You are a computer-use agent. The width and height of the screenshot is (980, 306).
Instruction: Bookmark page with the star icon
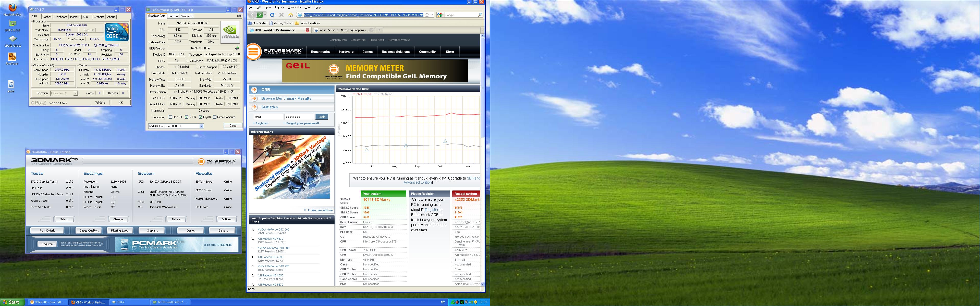coord(427,15)
